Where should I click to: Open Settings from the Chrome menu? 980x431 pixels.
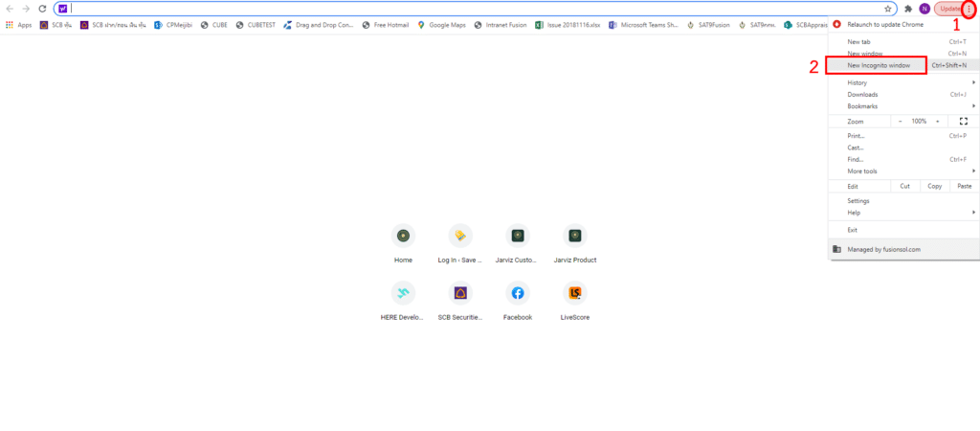857,201
